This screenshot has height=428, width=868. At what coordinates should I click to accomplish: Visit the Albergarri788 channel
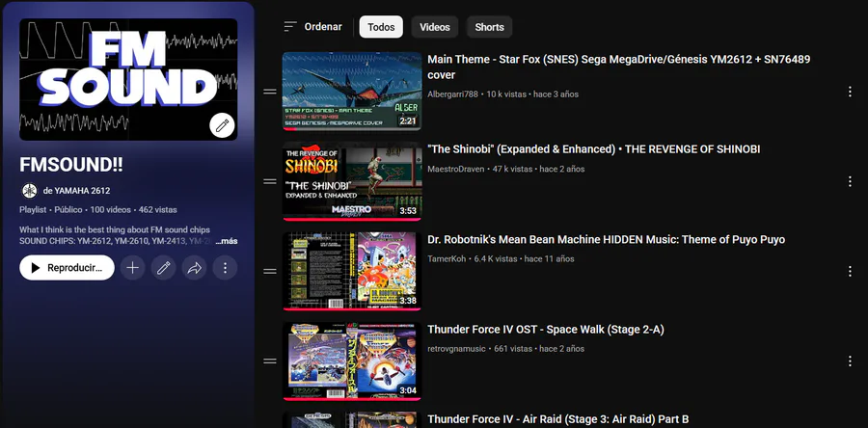pos(452,94)
